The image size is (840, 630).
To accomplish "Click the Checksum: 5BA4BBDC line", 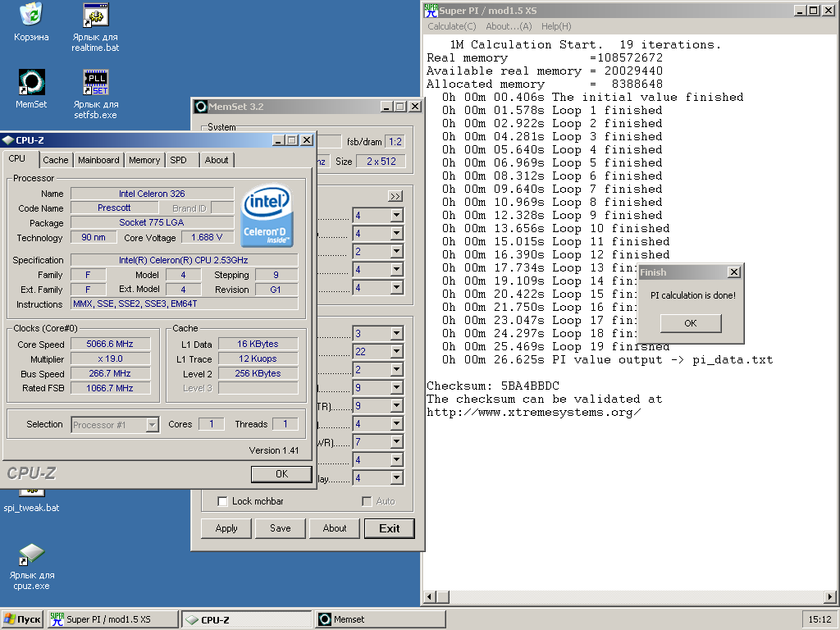I will (x=493, y=386).
